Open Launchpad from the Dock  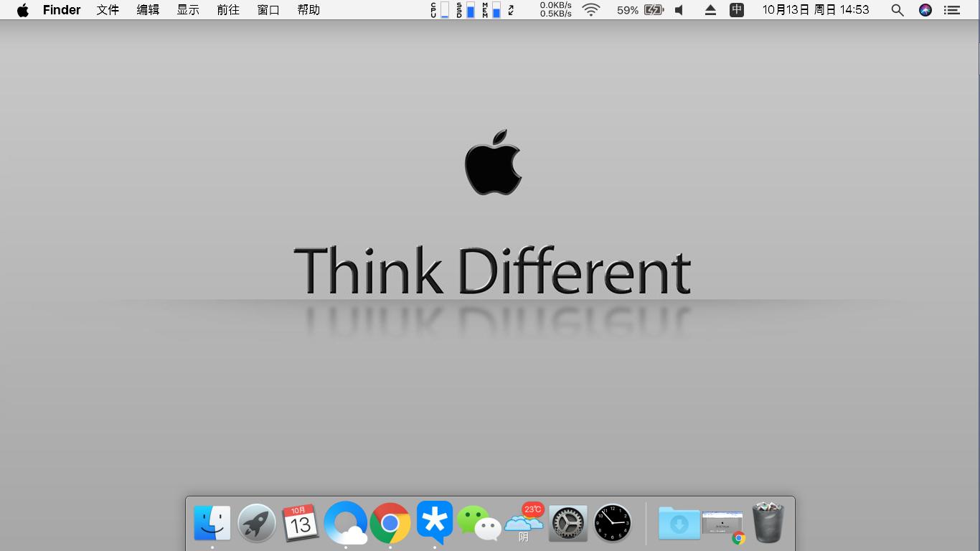coord(256,523)
